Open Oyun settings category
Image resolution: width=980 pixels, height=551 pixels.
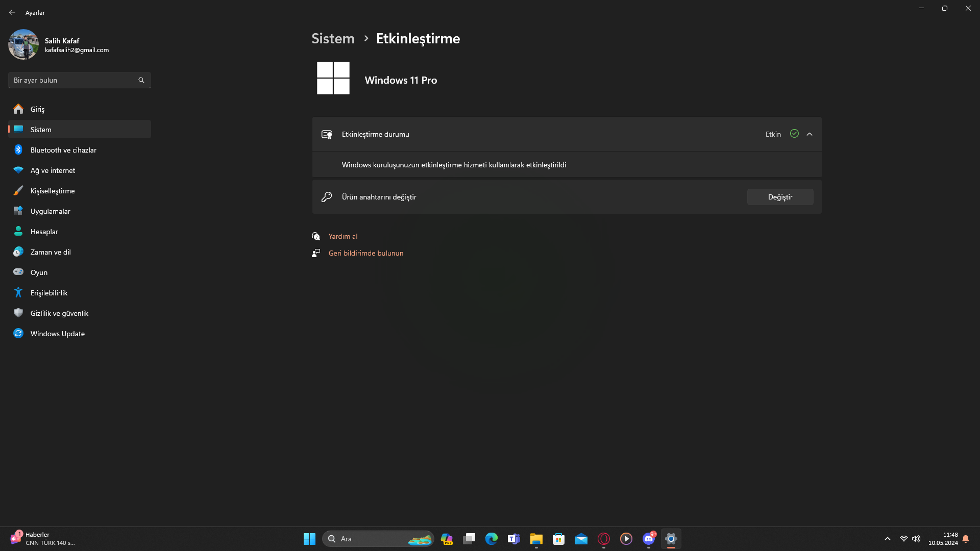pyautogui.click(x=39, y=272)
